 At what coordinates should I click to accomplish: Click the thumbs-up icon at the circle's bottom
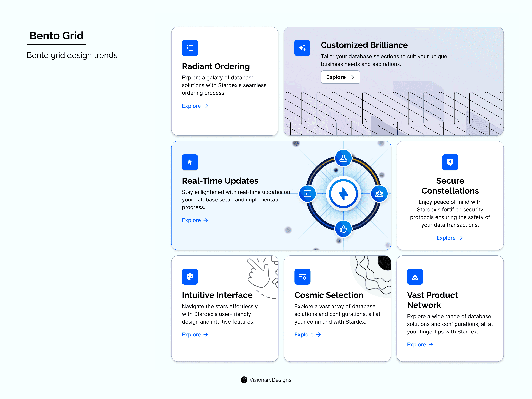pos(343,229)
